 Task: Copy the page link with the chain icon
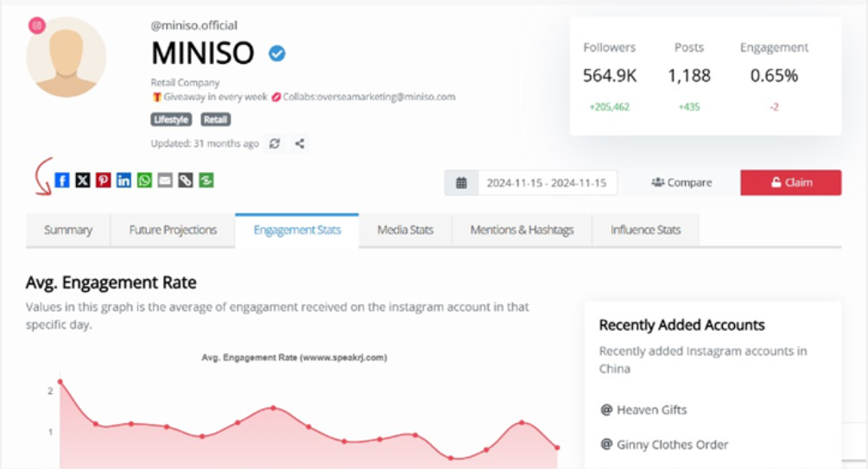click(x=185, y=181)
